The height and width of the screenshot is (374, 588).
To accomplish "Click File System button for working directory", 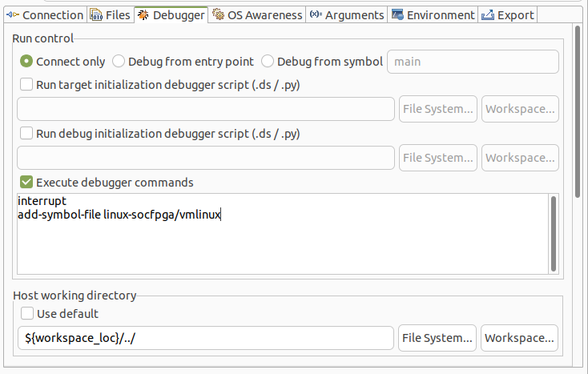I will (437, 337).
